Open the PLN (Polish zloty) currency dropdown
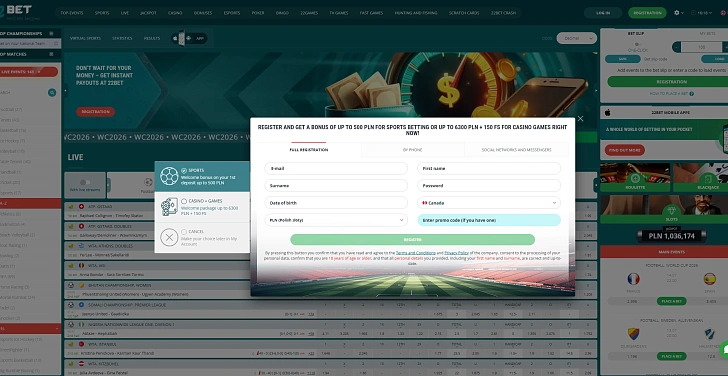Viewport: 728px width, 376px height. pos(336,220)
